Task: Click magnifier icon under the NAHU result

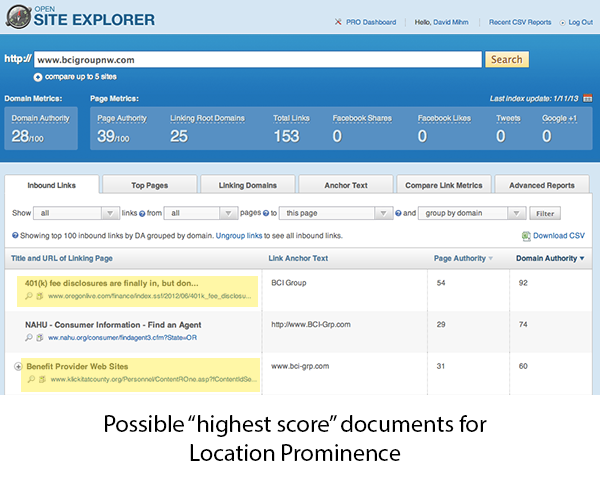Action: [x=31, y=338]
